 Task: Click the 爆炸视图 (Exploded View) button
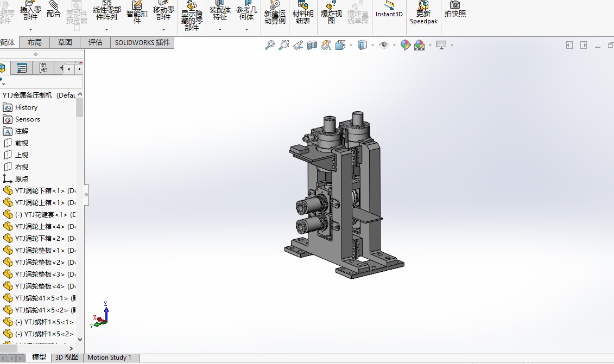point(331,14)
